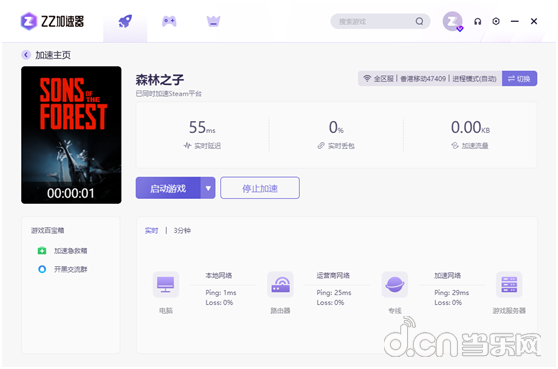Click the 游戏服务器 server icon
558x369 pixels.
[509, 284]
